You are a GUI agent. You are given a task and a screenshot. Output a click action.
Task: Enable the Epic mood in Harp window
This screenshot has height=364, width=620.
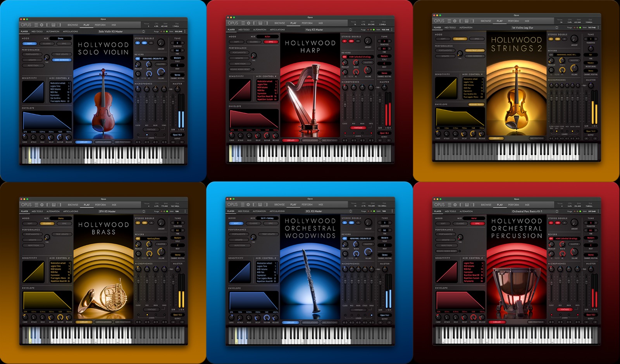tap(271, 42)
